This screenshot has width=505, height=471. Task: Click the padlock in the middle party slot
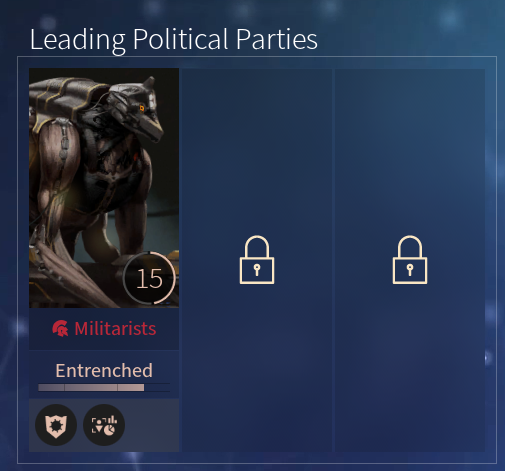tap(257, 260)
